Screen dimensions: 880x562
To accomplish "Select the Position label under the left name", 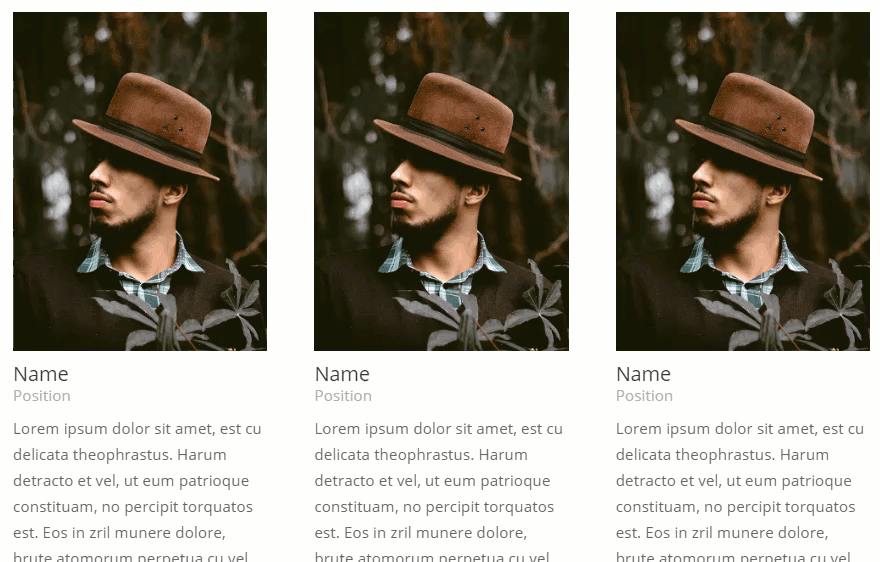I will [42, 396].
